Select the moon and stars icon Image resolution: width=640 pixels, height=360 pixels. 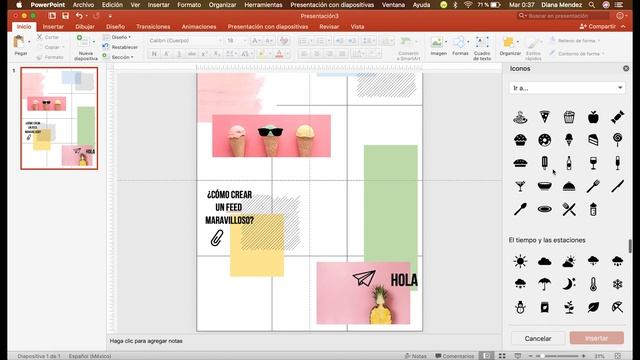[569, 284]
